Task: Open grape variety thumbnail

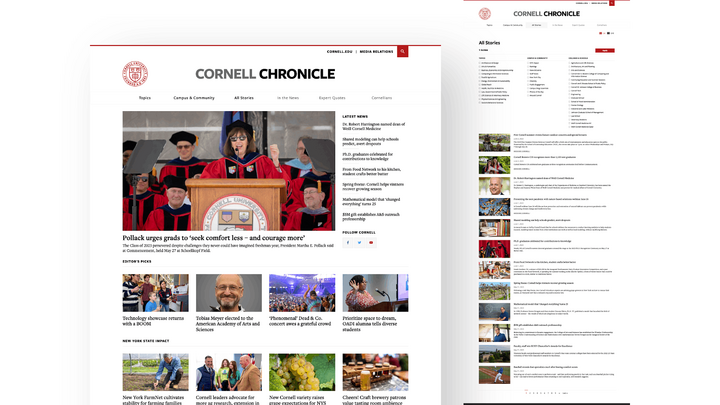Action: pos(302,372)
